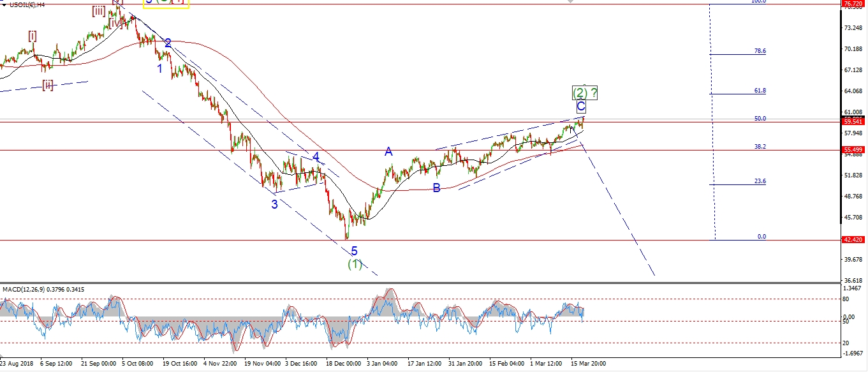Click the 78.6 Fibonacci retracement level

click(x=760, y=51)
